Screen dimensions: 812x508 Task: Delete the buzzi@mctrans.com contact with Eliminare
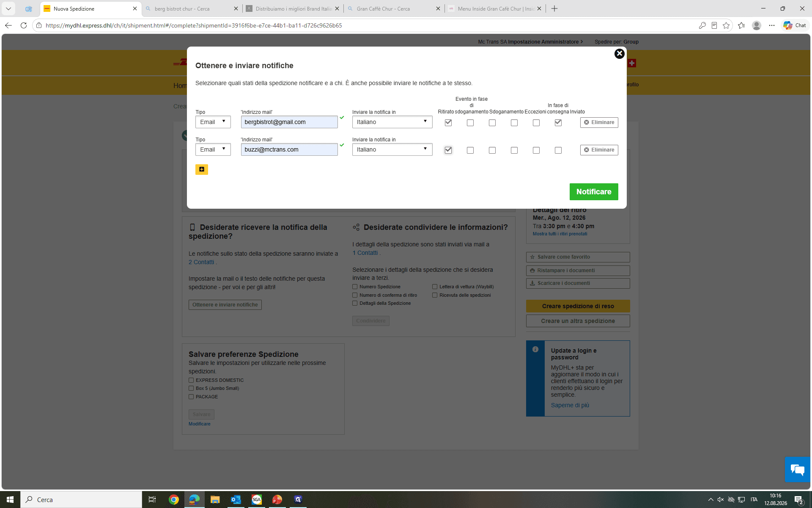coord(599,150)
